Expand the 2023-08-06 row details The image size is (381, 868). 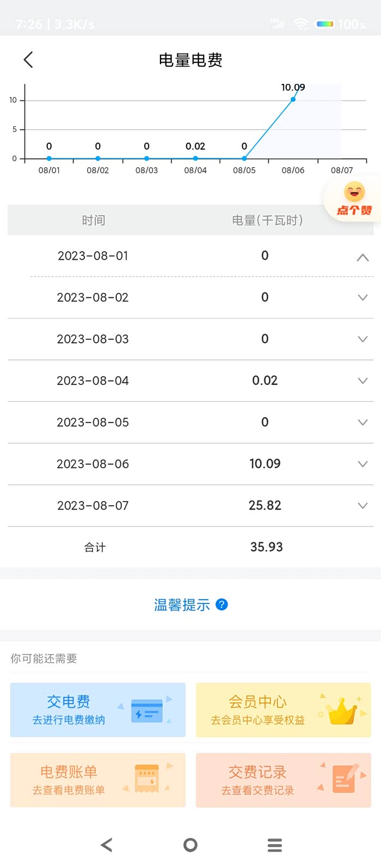pos(362,464)
